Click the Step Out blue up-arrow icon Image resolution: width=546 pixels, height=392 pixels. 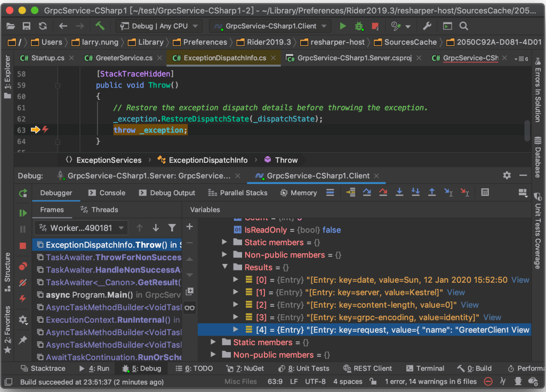tap(432, 193)
